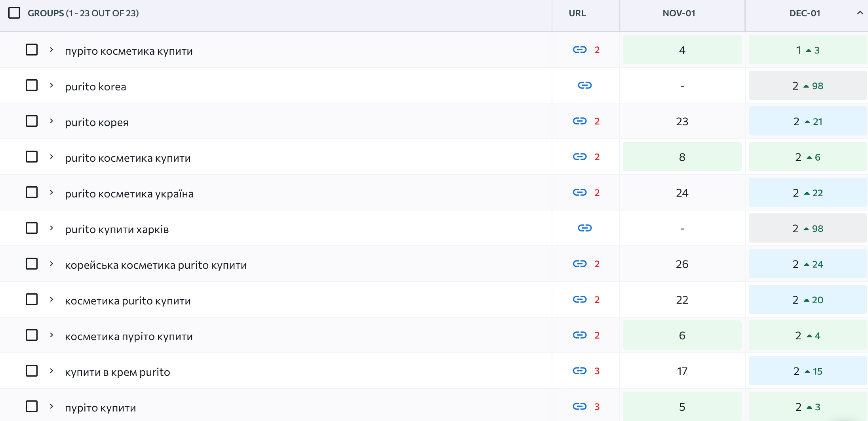Click keyword купити в крем purito
This screenshot has height=421, width=868.
point(118,372)
